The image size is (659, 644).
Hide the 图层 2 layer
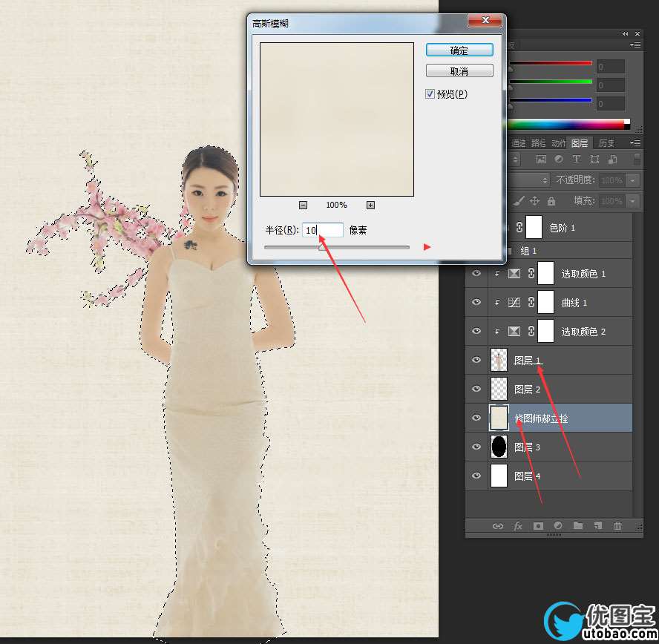476,389
